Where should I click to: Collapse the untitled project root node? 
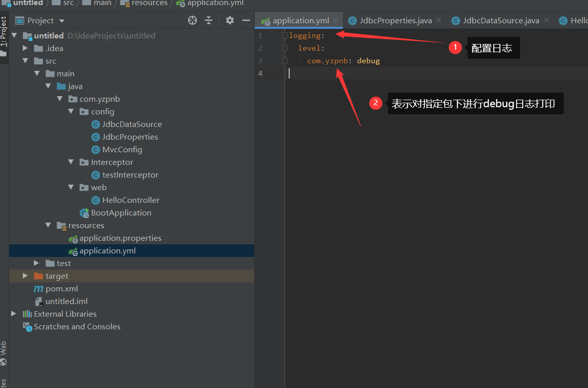tap(15, 35)
